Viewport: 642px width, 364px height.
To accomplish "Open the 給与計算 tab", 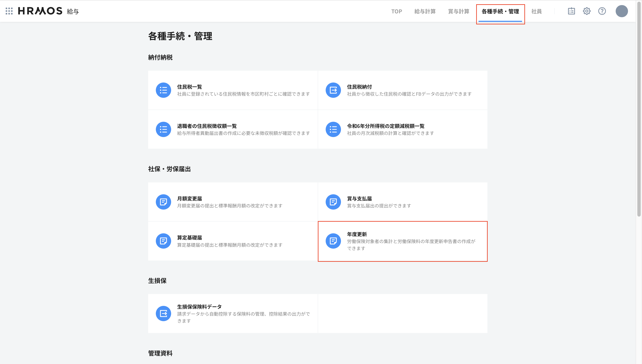I will point(425,11).
